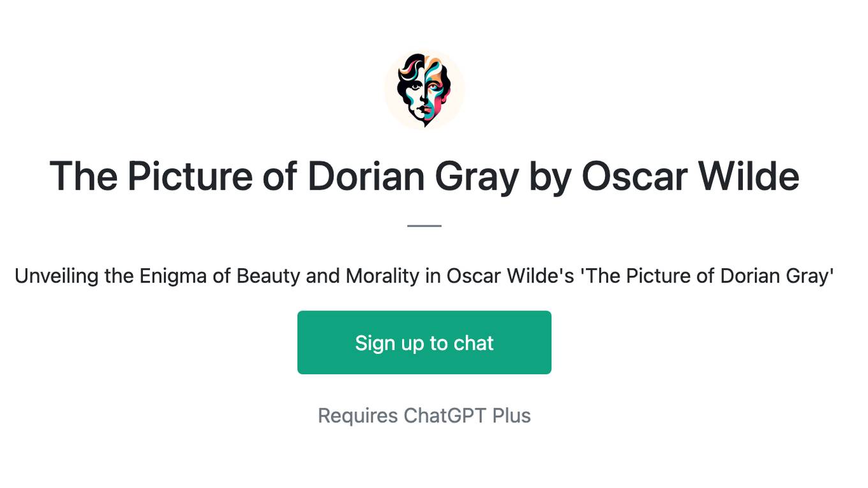868x488 pixels.
Task: Click the word 'chat' on the green button
Action: [x=474, y=343]
